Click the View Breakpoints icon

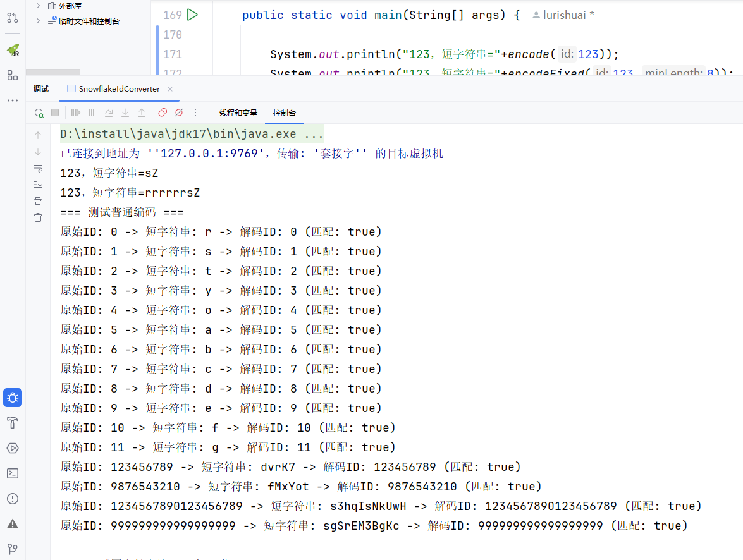coord(163,113)
